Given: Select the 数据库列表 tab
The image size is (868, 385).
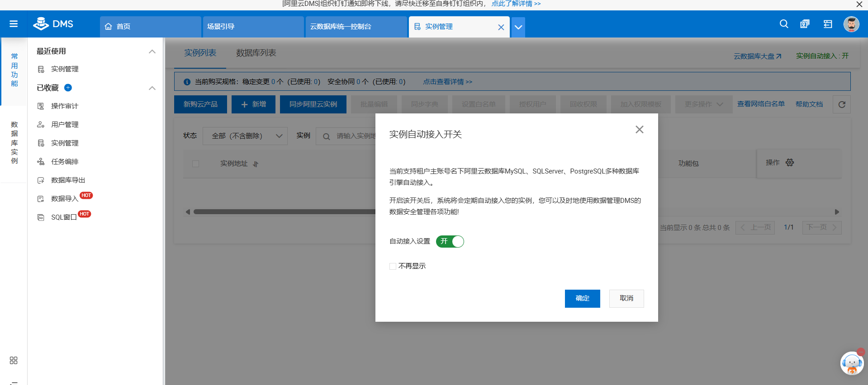Looking at the screenshot, I should (x=256, y=53).
